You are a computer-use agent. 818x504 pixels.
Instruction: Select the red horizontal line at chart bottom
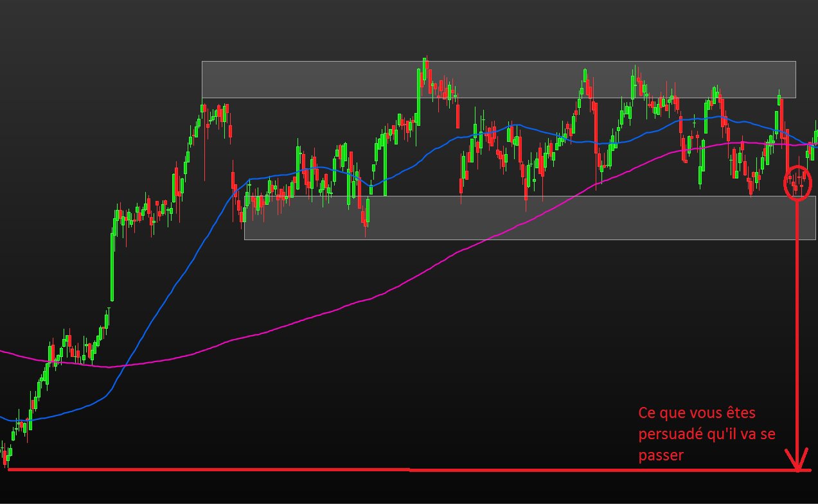[257, 470]
